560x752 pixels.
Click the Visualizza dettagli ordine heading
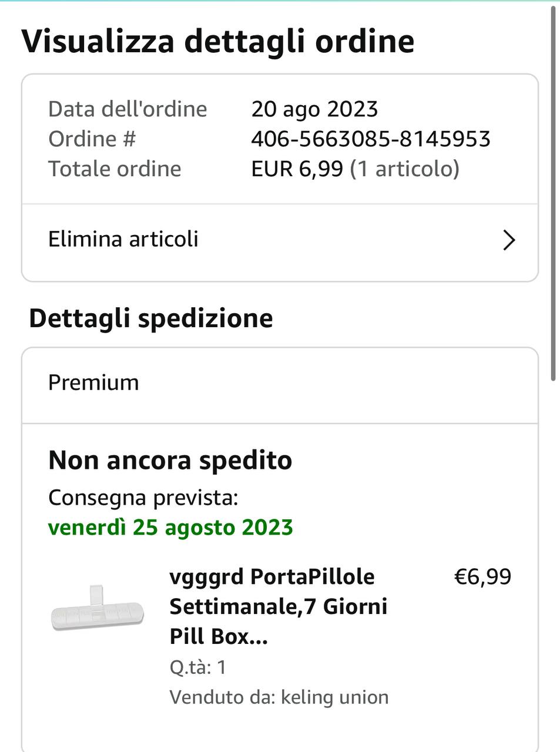coord(218,42)
